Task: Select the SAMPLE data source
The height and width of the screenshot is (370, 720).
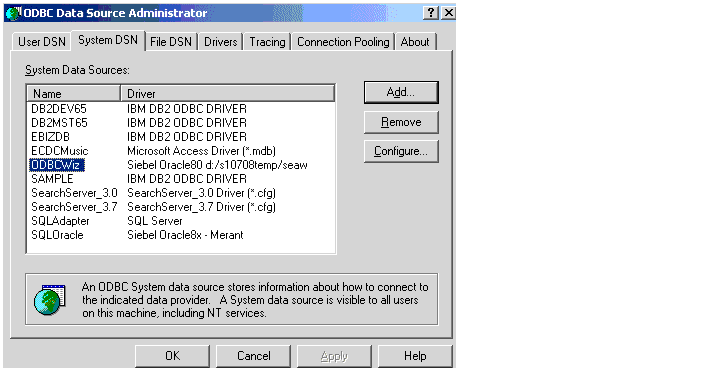Action: point(52,179)
